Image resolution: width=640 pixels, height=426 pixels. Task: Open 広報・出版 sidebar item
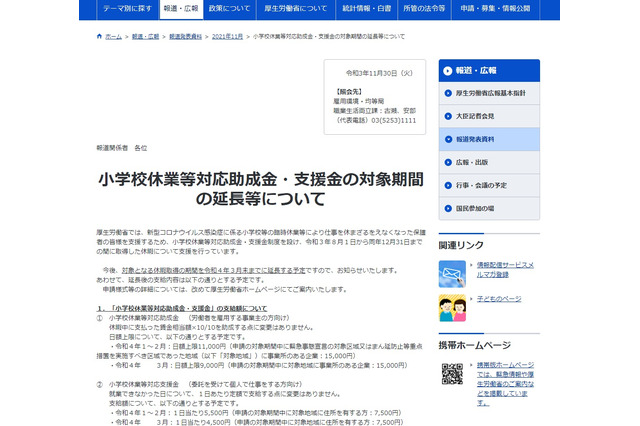[489, 162]
